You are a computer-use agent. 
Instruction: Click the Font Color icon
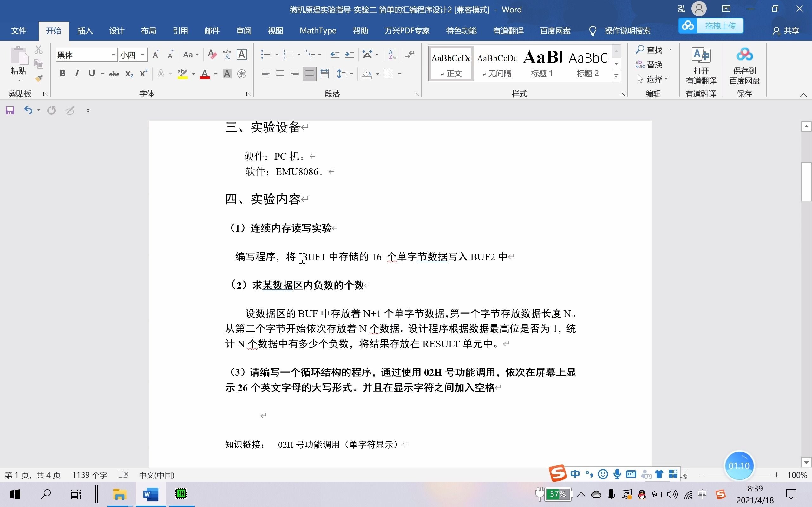[x=206, y=73]
